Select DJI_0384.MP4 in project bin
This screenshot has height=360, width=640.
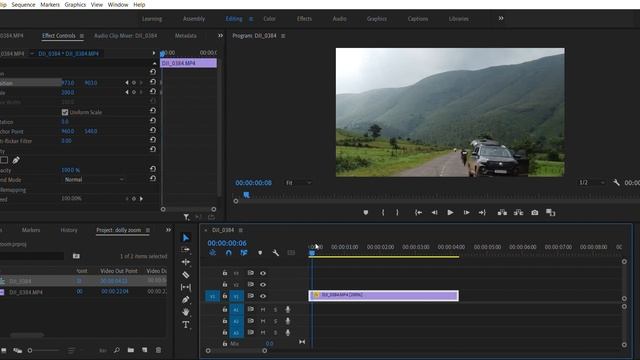[x=26, y=292]
